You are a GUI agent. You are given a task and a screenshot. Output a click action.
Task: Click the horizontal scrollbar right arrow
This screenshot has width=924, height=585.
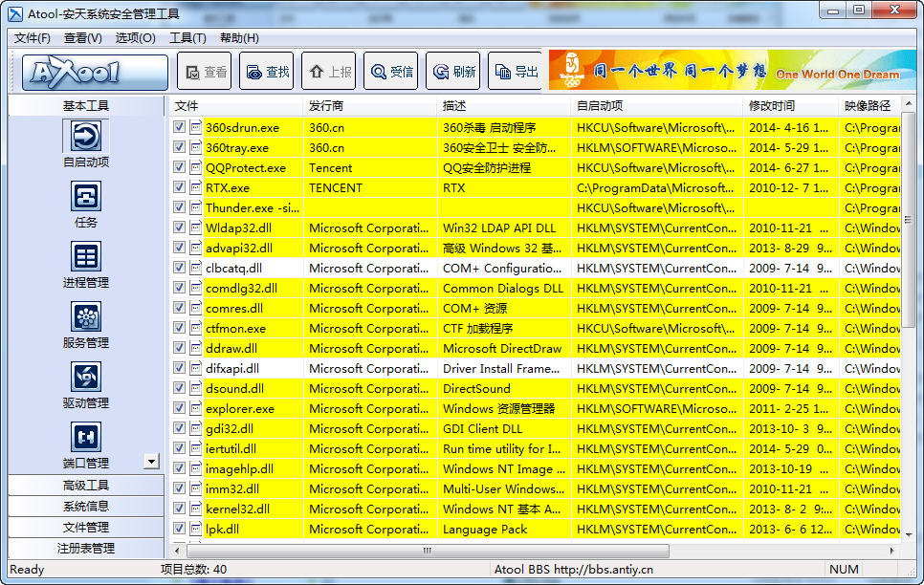pyautogui.click(x=891, y=551)
